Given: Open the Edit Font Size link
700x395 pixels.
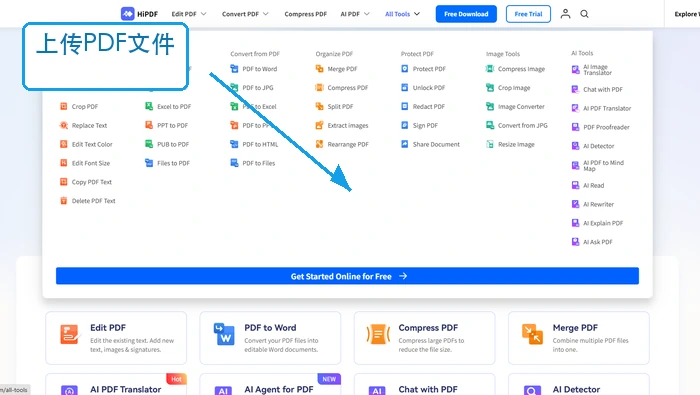Looking at the screenshot, I should [x=91, y=163].
